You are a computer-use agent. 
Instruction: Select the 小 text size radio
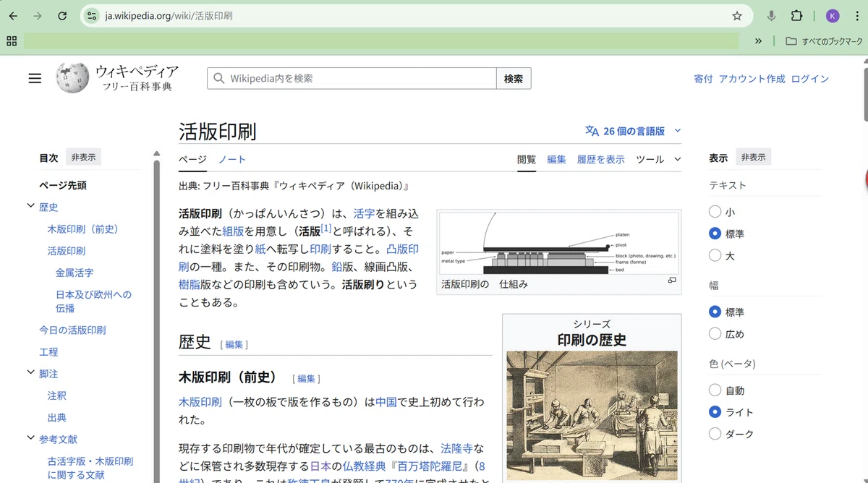(715, 212)
